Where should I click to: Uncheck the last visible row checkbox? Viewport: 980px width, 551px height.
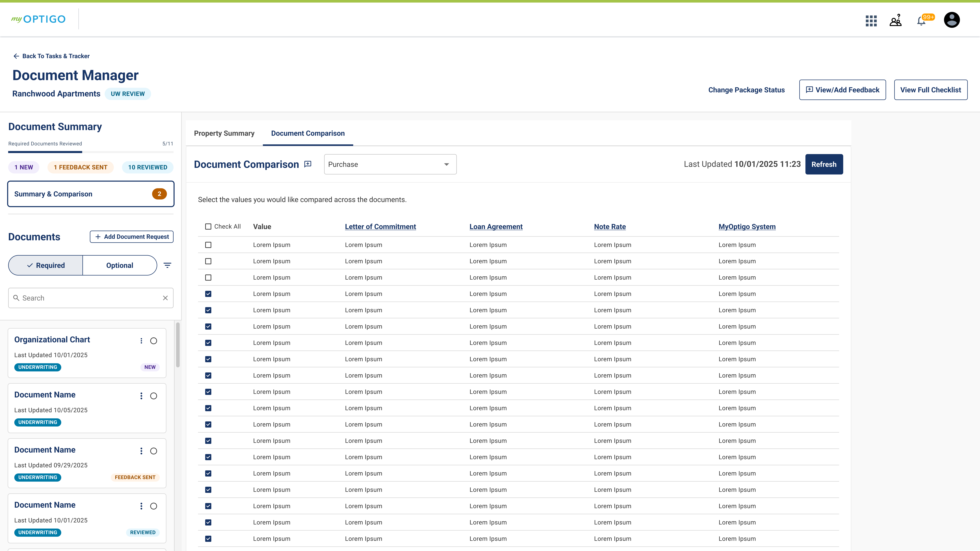pyautogui.click(x=208, y=539)
